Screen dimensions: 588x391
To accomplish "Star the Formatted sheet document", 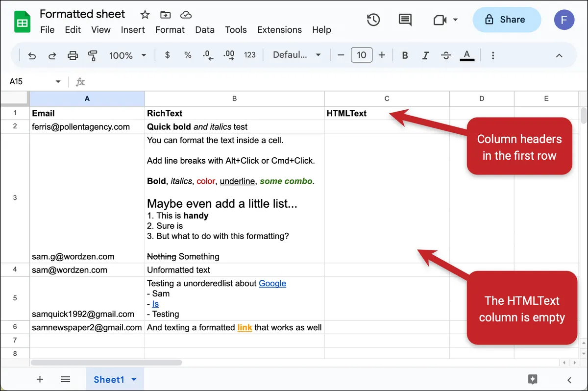I will pyautogui.click(x=145, y=14).
